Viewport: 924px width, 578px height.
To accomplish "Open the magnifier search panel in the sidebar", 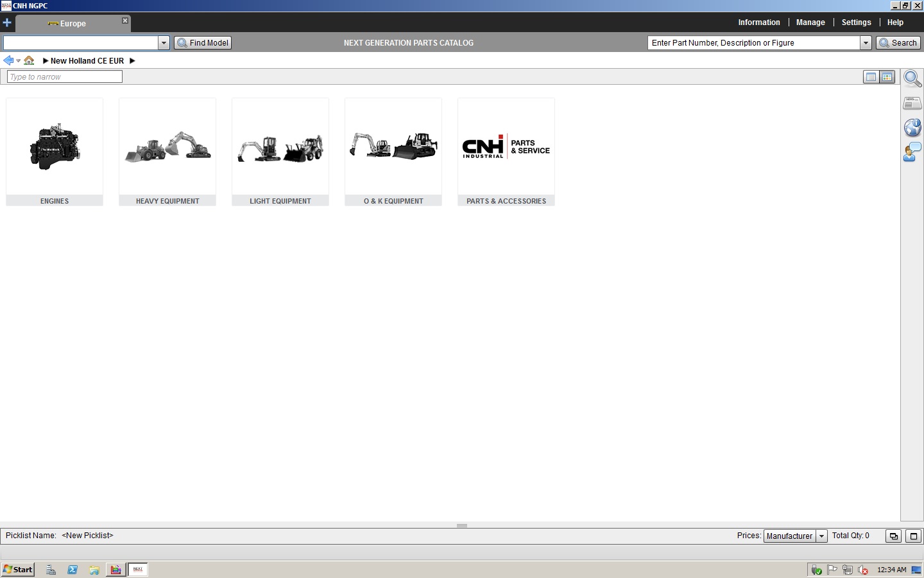I will [912, 79].
